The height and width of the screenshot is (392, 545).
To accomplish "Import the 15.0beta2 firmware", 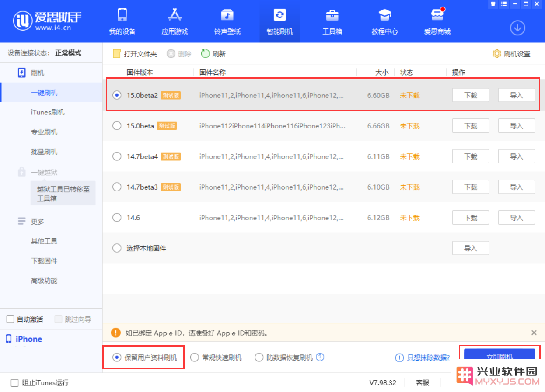I will click(516, 95).
